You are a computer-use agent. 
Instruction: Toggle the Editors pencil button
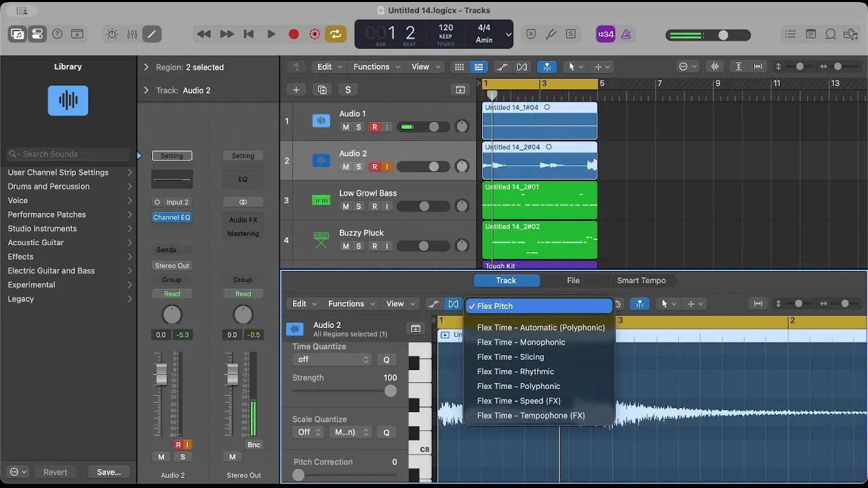(152, 34)
